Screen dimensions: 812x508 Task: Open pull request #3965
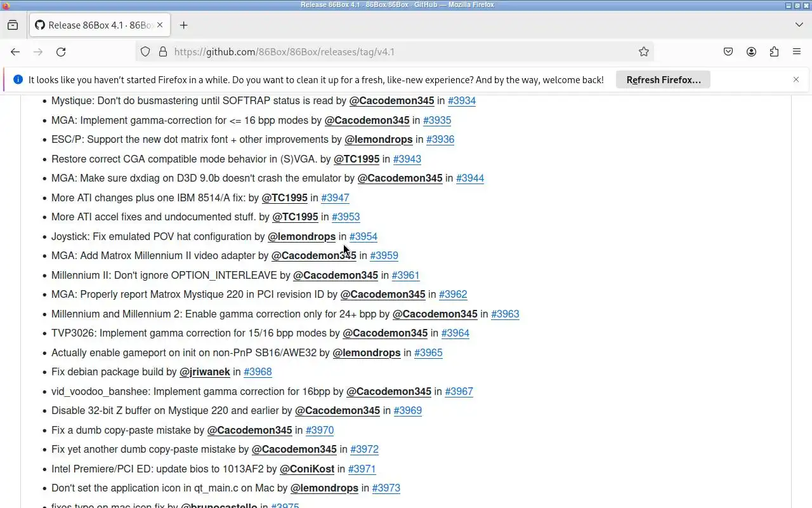click(428, 352)
